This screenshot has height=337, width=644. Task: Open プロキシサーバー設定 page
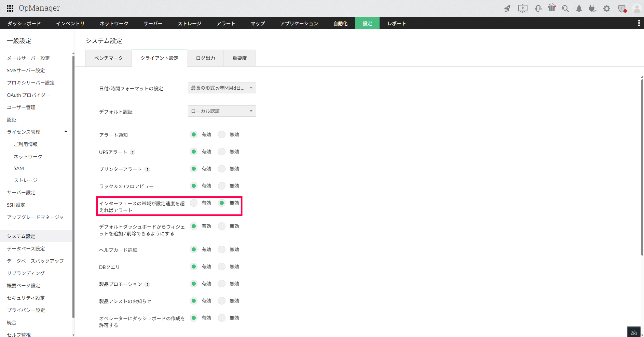31,83
